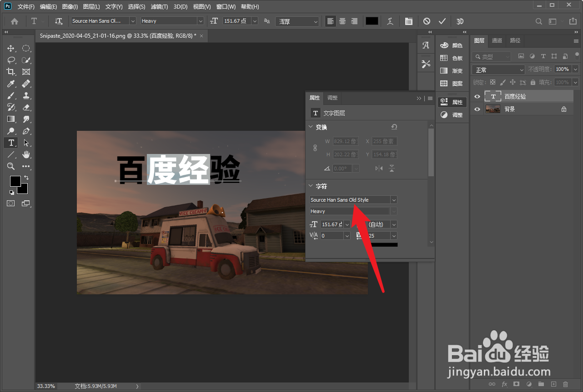Toggle Character and Paragraph panels

pos(409,21)
